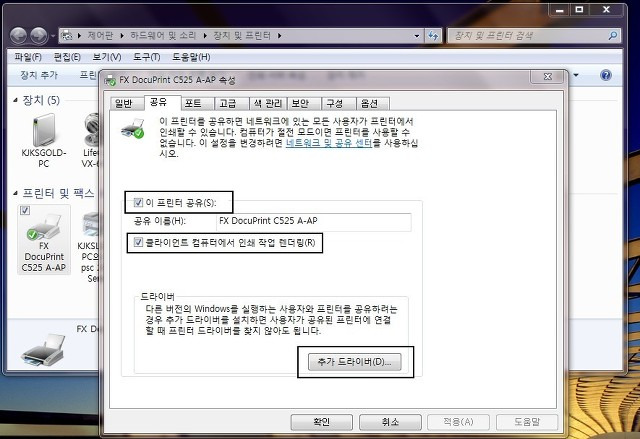Click the refresh icon beside the address bar
This screenshot has height=439, width=640.
pyautogui.click(x=433, y=36)
